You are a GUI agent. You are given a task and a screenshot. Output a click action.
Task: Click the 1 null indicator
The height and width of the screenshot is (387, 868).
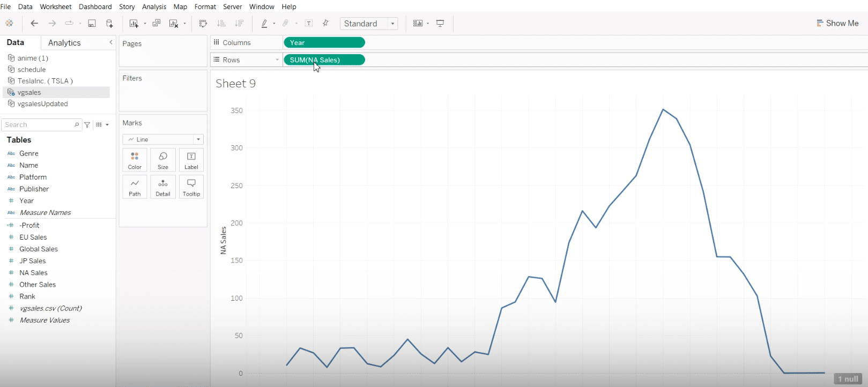[848, 379]
